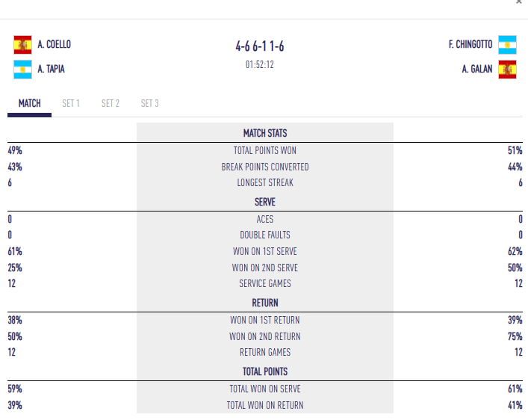Switch to the MATCH tab
Screen dimensions: 528x420
point(30,103)
